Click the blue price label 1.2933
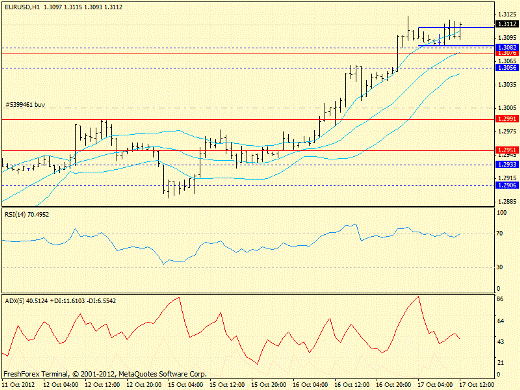This screenshot has width=520, height=390. (507, 164)
